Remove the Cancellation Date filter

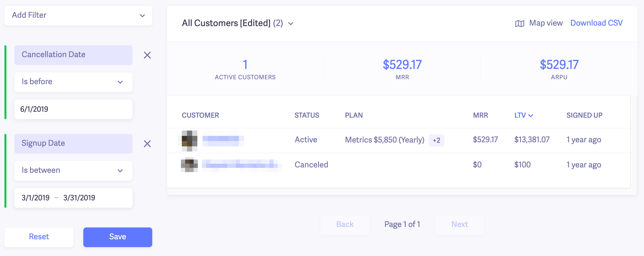click(x=147, y=55)
